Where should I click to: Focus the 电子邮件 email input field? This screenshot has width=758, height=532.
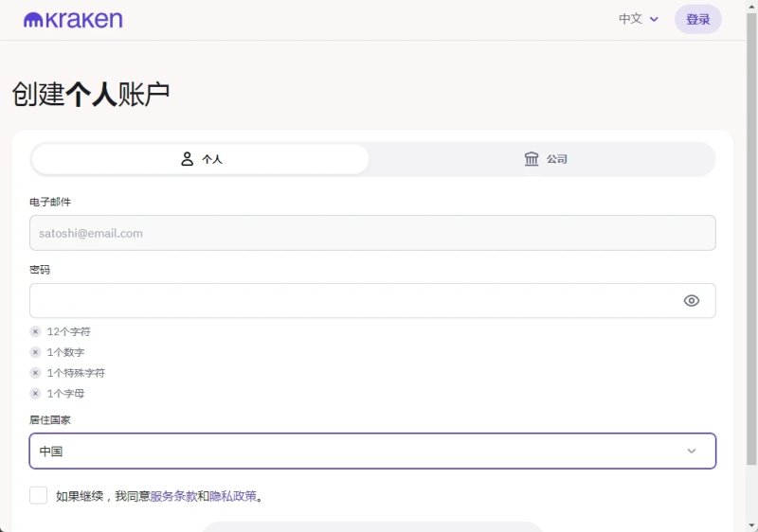click(372, 233)
